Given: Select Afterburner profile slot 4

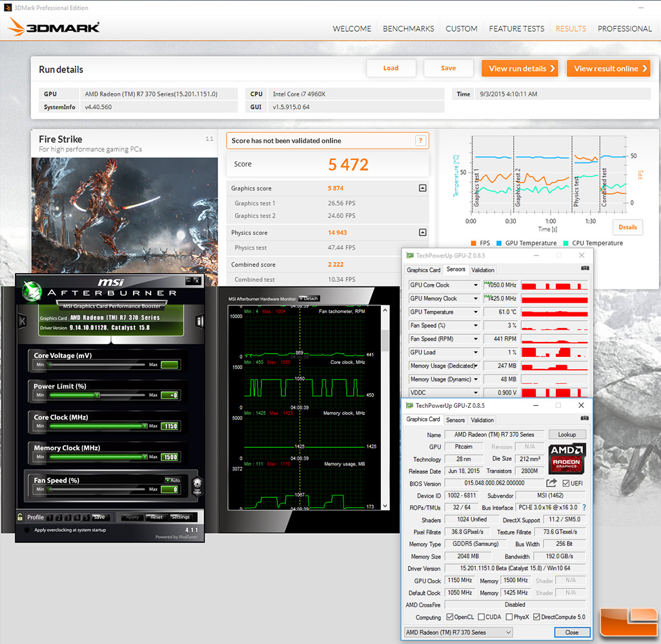Looking at the screenshot, I should pos(77,517).
